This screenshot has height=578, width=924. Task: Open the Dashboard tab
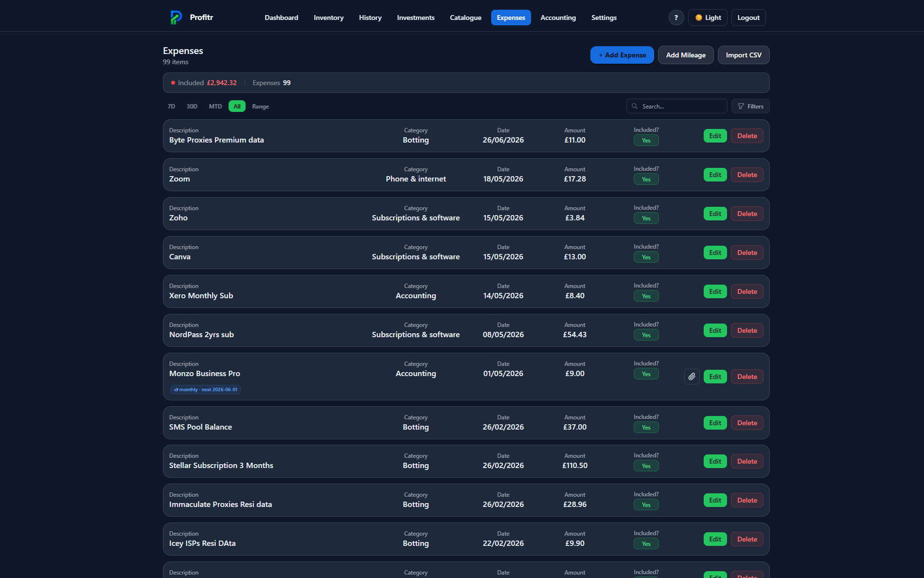281,18
